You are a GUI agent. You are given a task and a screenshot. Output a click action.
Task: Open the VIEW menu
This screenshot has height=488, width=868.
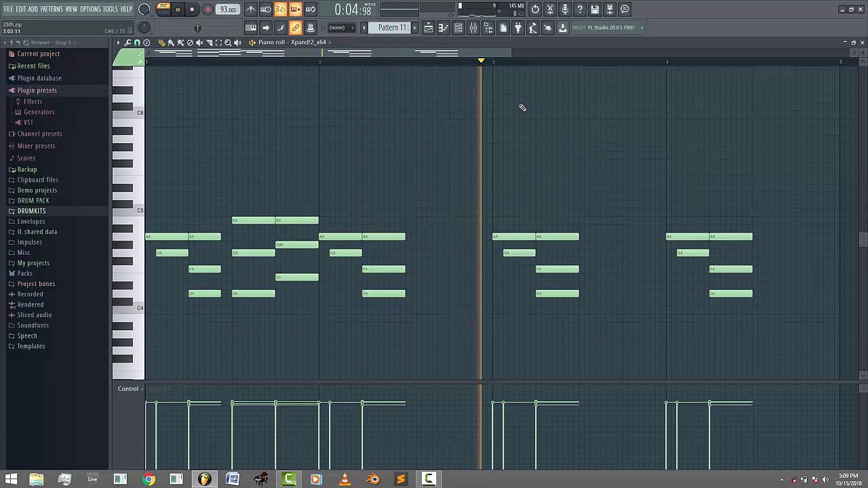coord(71,9)
